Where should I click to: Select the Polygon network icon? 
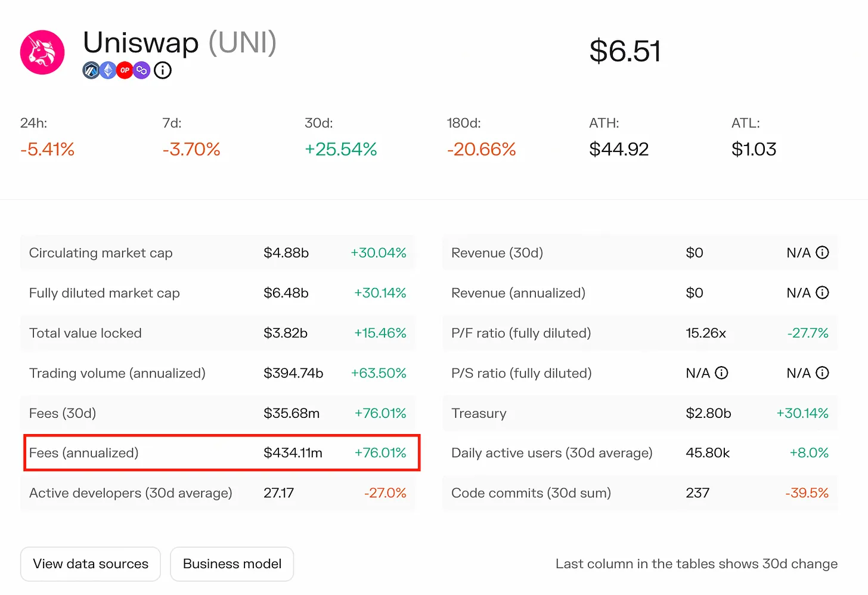(142, 70)
